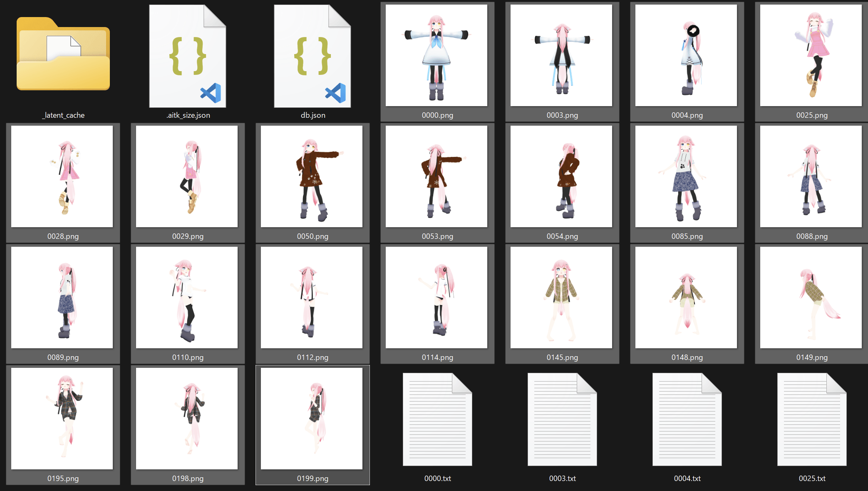Select the 0149.png image thumbnail
The image size is (868, 491).
pos(811,298)
